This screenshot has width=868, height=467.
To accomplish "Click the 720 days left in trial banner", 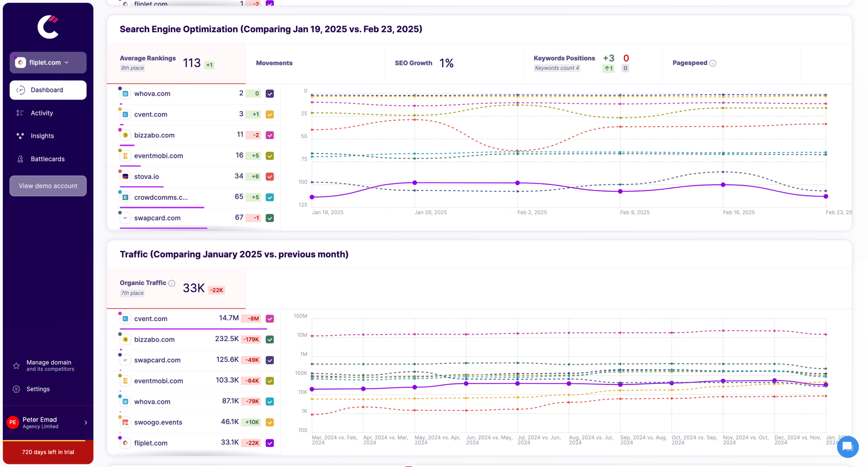I will 48,452.
